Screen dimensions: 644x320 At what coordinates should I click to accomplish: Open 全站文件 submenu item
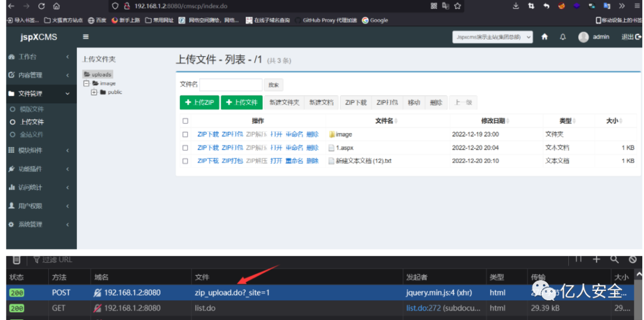pyautogui.click(x=32, y=134)
